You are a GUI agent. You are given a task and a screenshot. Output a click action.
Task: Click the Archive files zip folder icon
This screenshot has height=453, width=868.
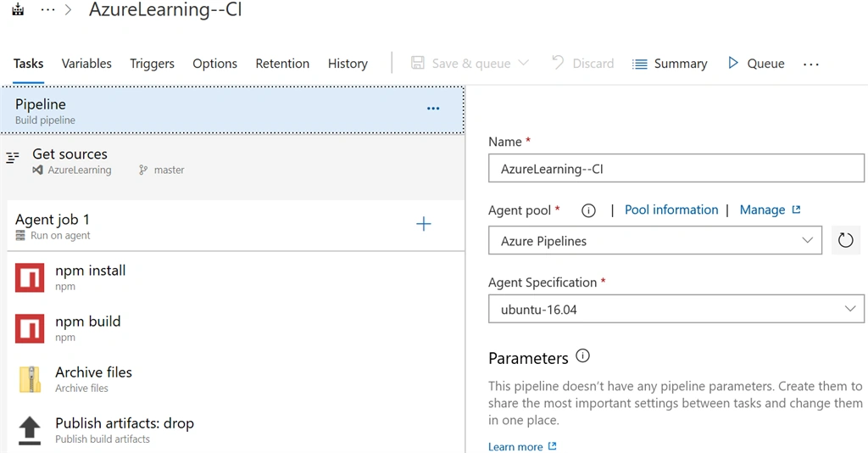click(x=30, y=379)
